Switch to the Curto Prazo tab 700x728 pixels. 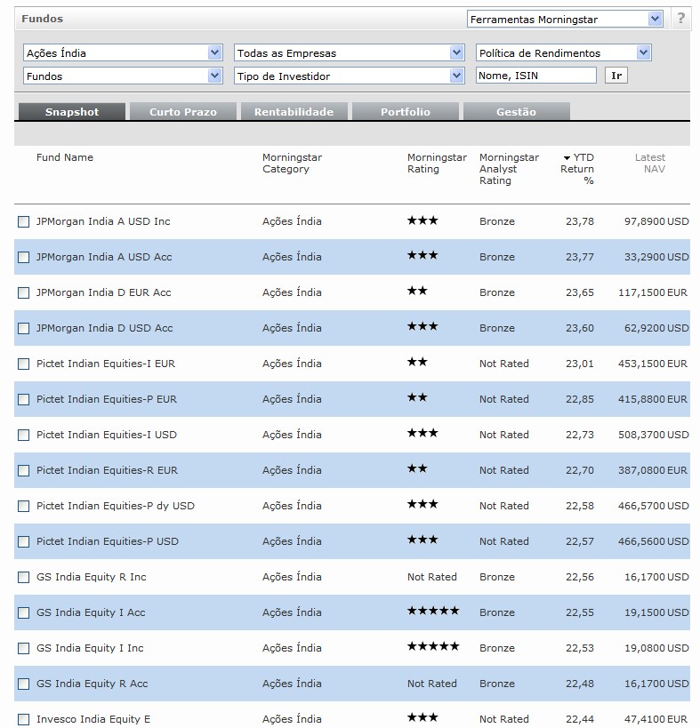183,112
